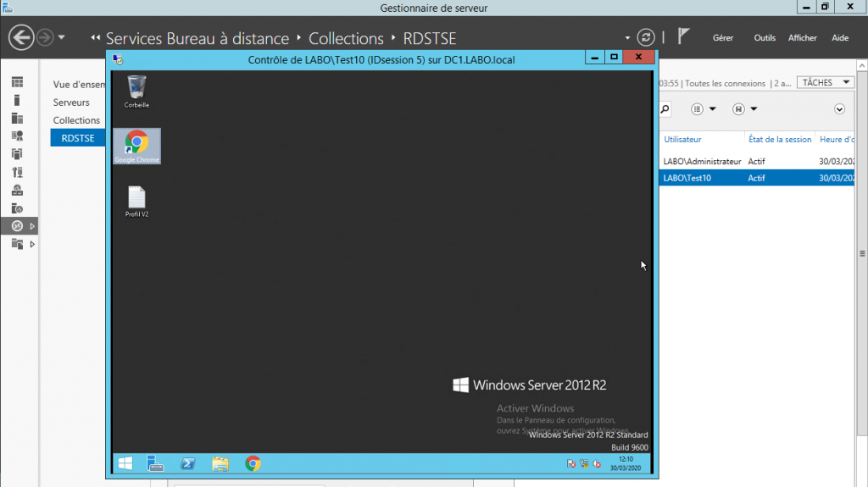The height and width of the screenshot is (487, 868).
Task: Launch PowerShell from the remote taskbar
Action: pyautogui.click(x=187, y=464)
